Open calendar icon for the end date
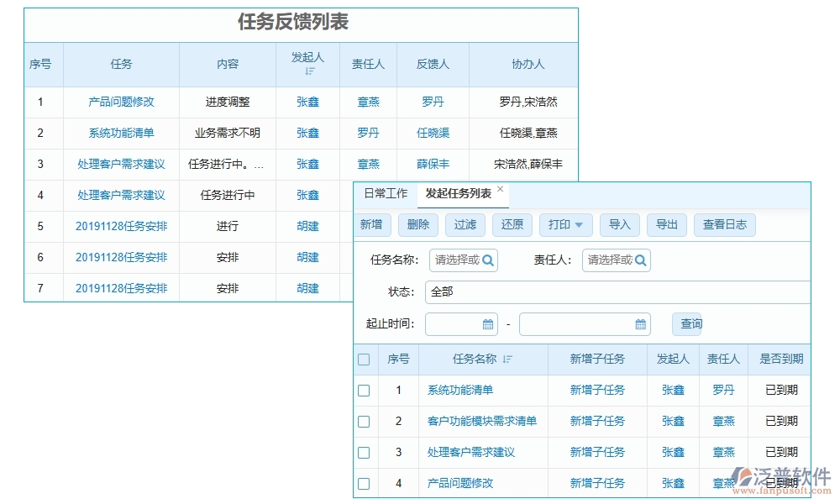 [x=639, y=323]
